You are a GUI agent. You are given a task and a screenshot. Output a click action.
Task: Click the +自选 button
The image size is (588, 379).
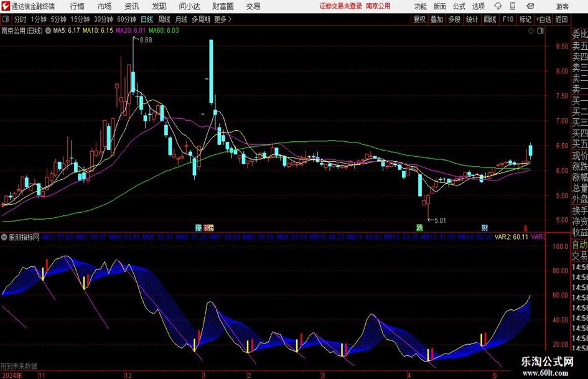click(544, 19)
